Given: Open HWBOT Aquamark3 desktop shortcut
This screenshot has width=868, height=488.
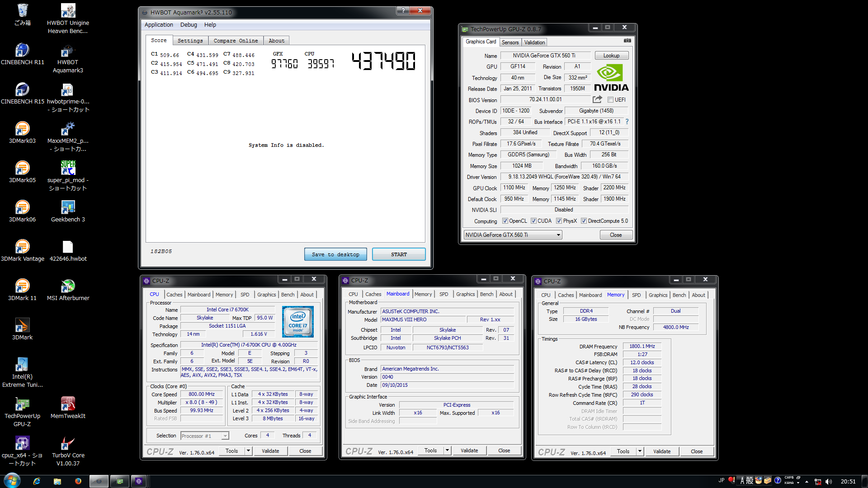Looking at the screenshot, I should (68, 58).
